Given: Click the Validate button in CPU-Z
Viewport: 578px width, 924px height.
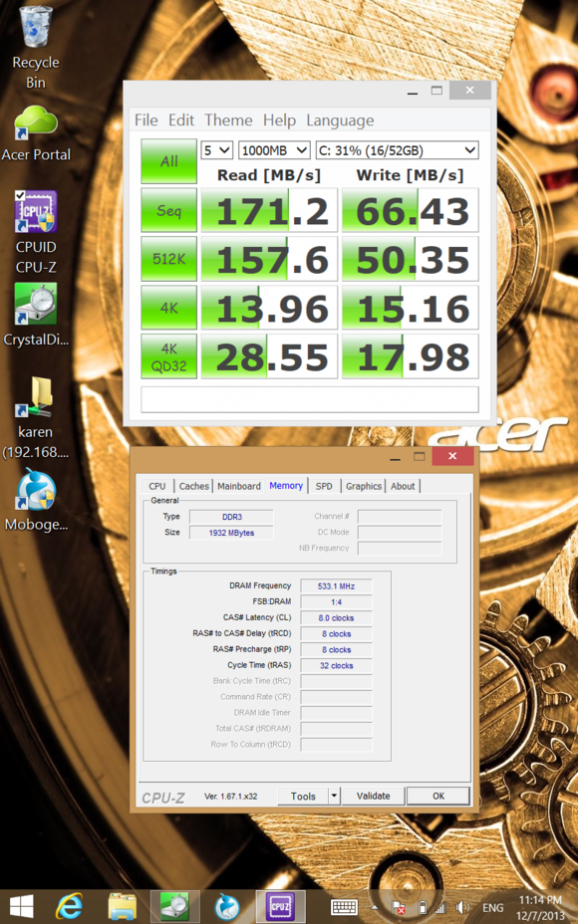Looking at the screenshot, I should (x=374, y=797).
